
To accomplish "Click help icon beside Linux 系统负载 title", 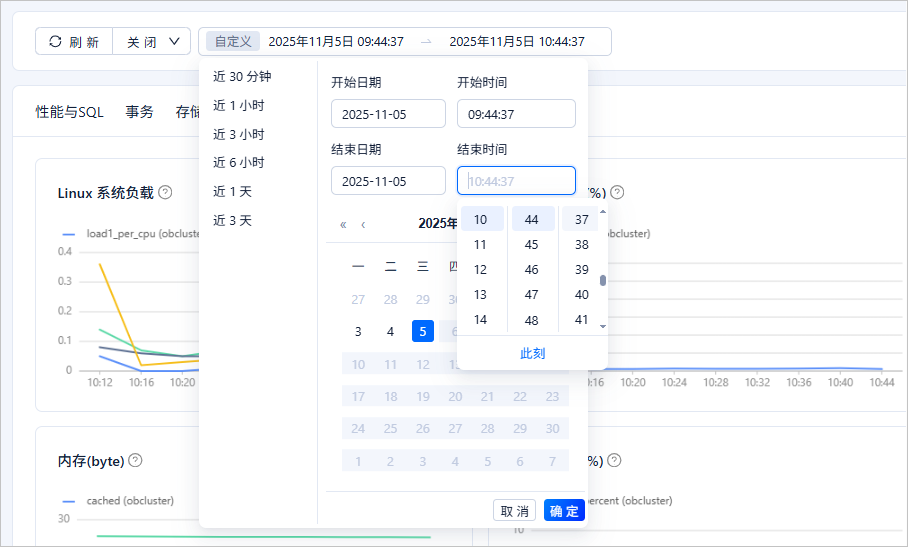I will click(x=166, y=192).
